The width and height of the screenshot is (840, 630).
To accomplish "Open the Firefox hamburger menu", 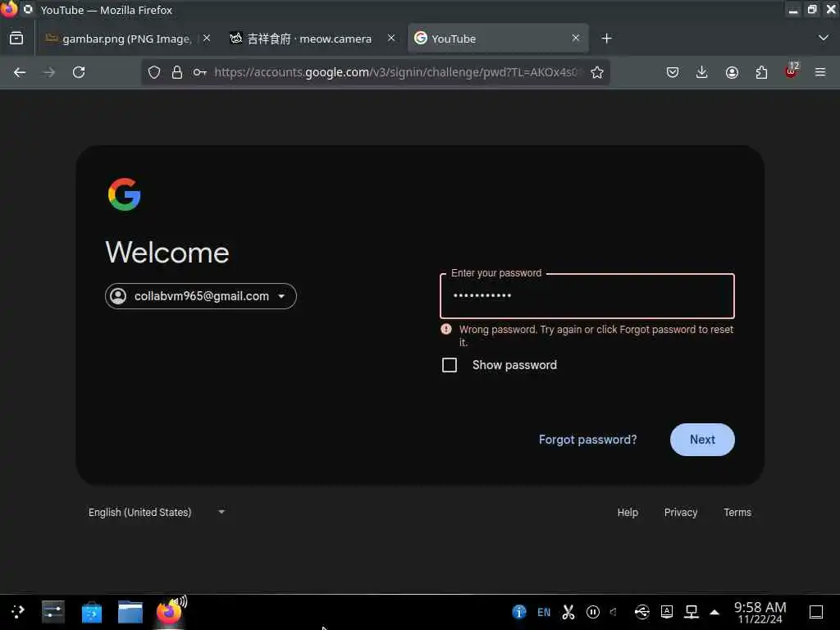I will [820, 72].
